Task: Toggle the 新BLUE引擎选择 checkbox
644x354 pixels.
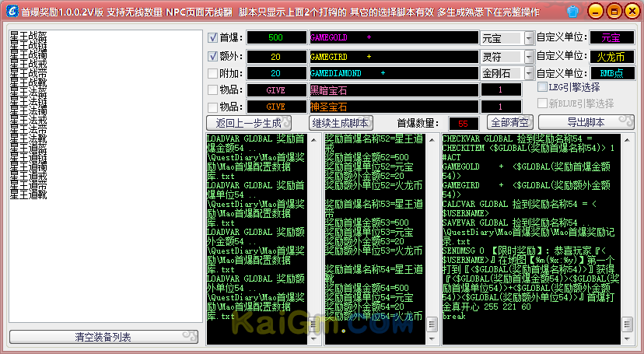Action: (x=542, y=103)
